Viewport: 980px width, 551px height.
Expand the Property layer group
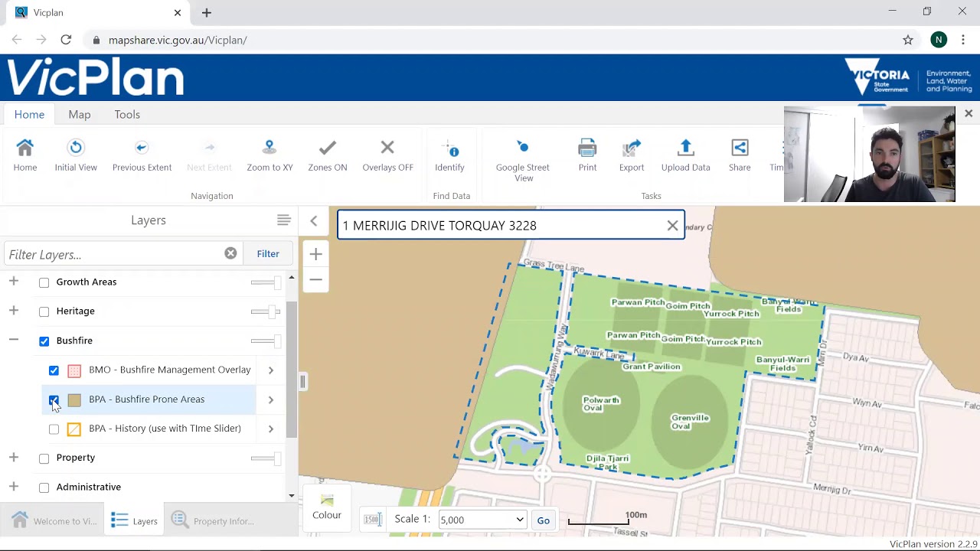14,457
